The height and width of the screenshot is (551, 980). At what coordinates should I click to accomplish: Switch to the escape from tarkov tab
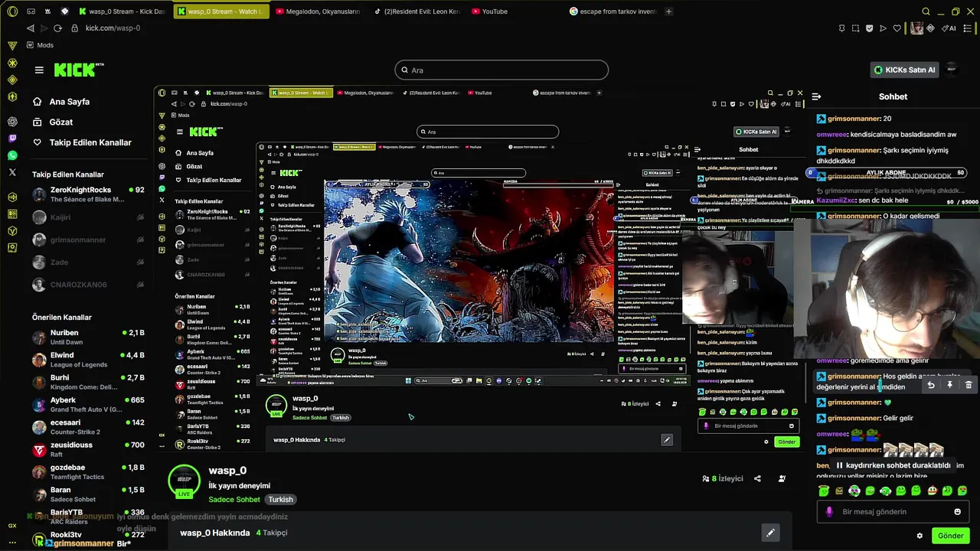[612, 11]
